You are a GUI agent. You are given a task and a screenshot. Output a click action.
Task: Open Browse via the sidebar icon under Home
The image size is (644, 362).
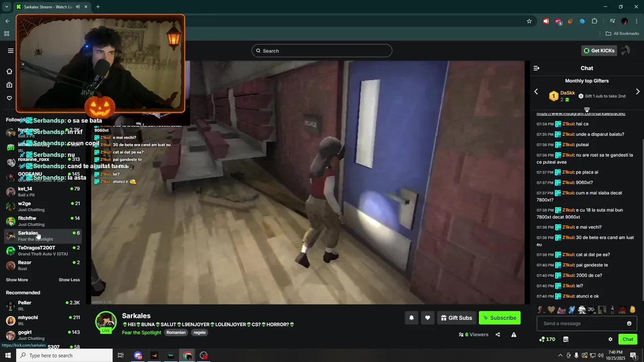coord(9,85)
